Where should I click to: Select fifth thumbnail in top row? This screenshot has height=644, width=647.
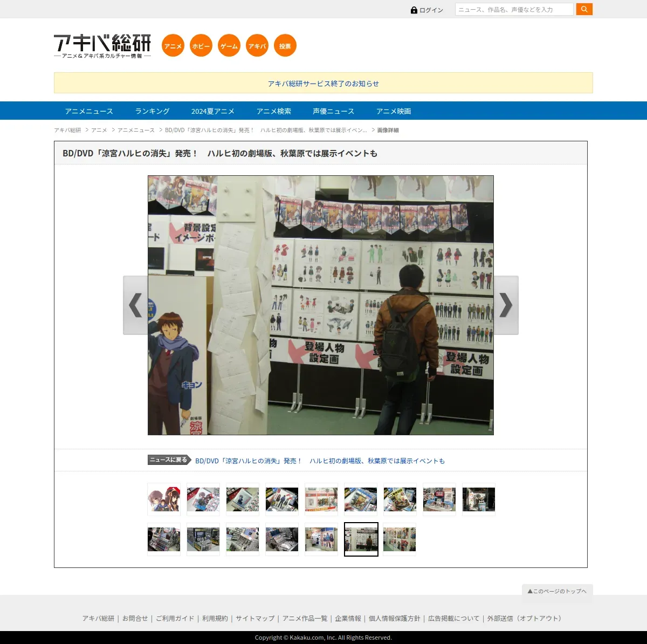pos(321,499)
